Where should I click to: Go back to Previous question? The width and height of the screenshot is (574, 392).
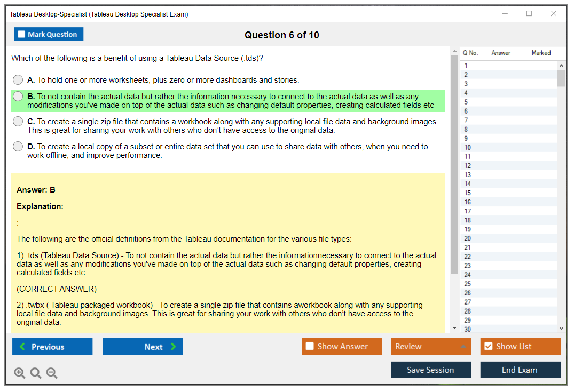52,347
